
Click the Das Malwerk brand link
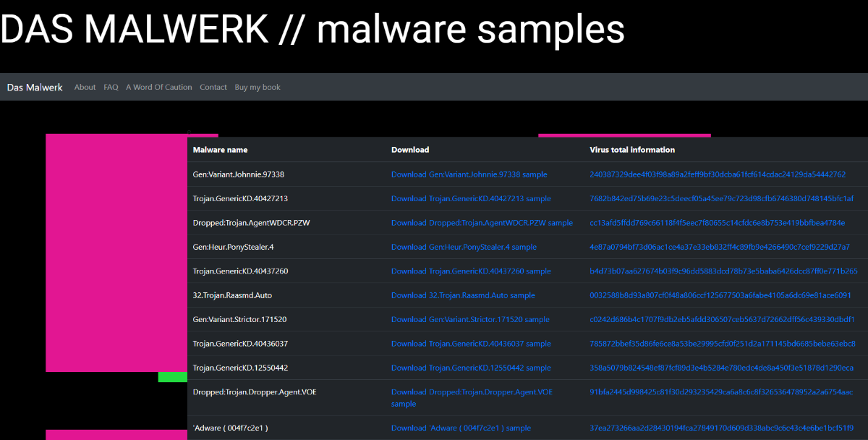pos(35,88)
